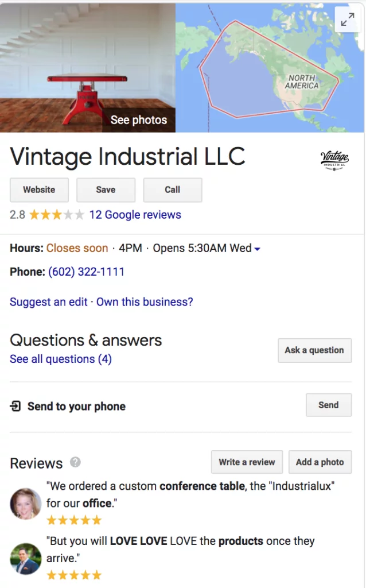This screenshot has width=366, height=588.
Task: Click Own this business link
Action: click(145, 302)
